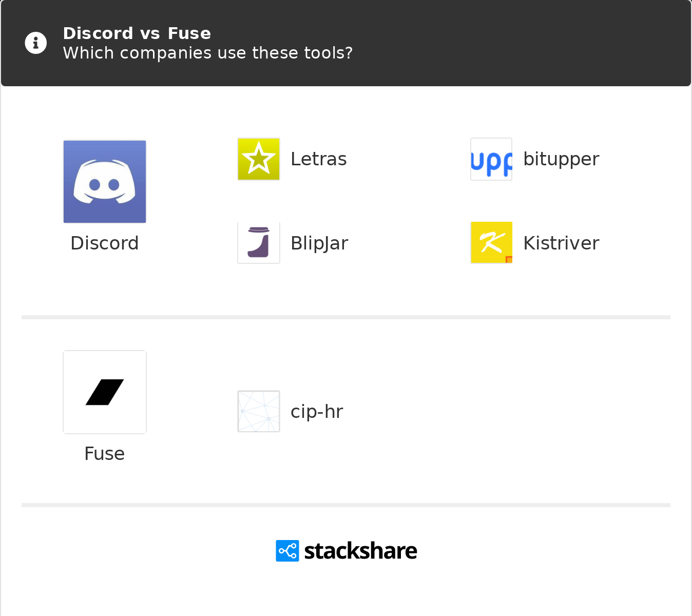Click the divider below the Discord section
Screen dimensions: 692x616
click(346, 317)
